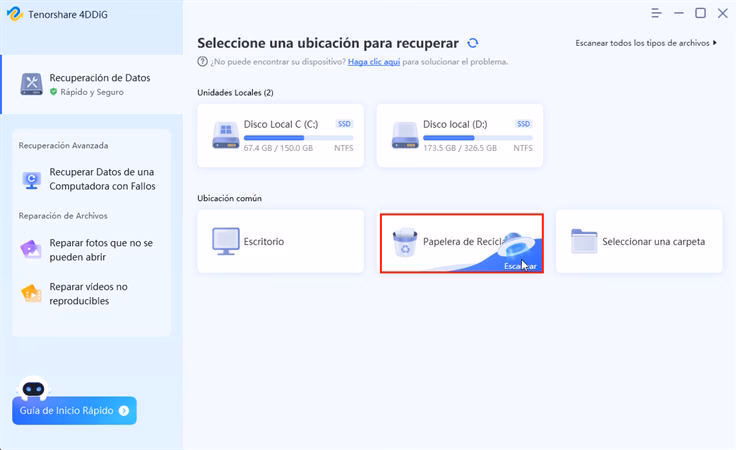Click the Ubicación común heading

coord(230,198)
